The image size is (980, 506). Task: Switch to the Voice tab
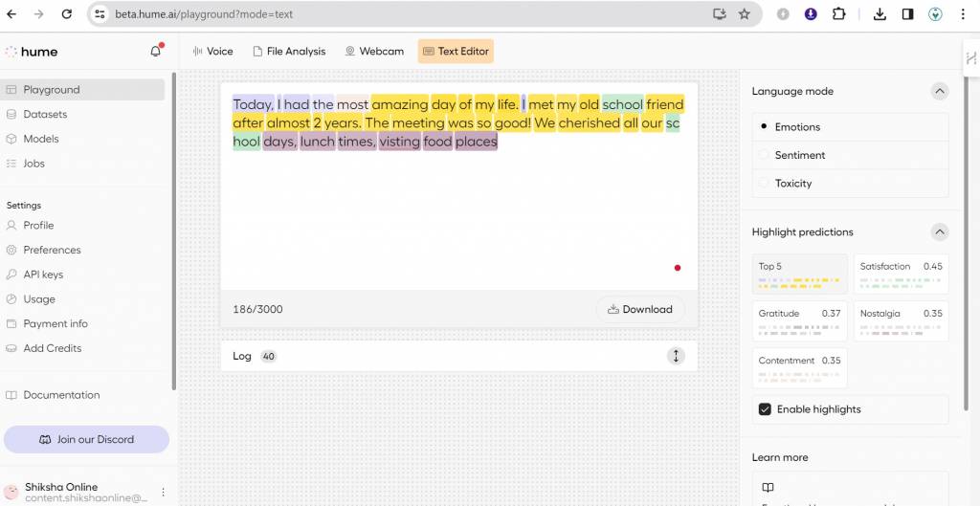pyautogui.click(x=212, y=52)
